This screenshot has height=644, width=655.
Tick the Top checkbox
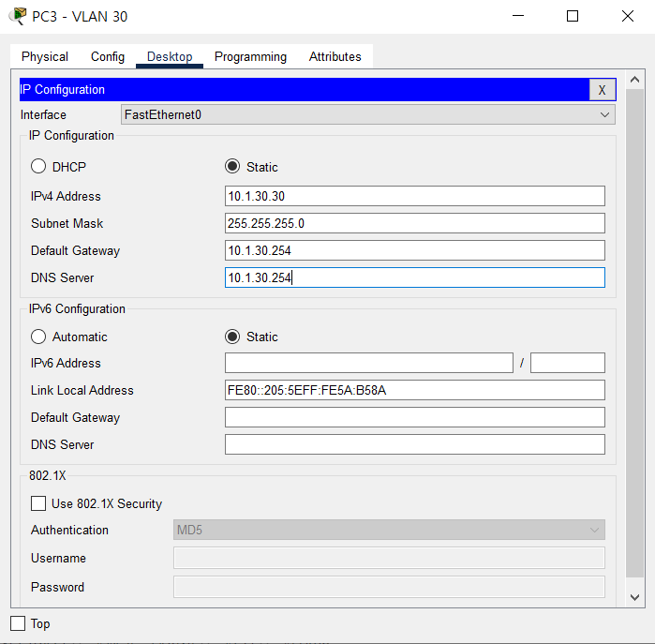click(x=18, y=623)
